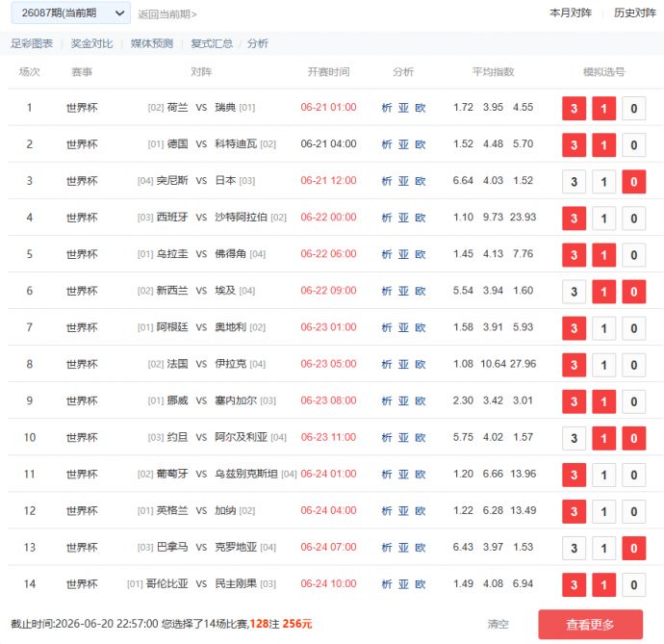Screen dimensions: 664x644
Task: Click the 返回当前期 link
Action: point(167,14)
